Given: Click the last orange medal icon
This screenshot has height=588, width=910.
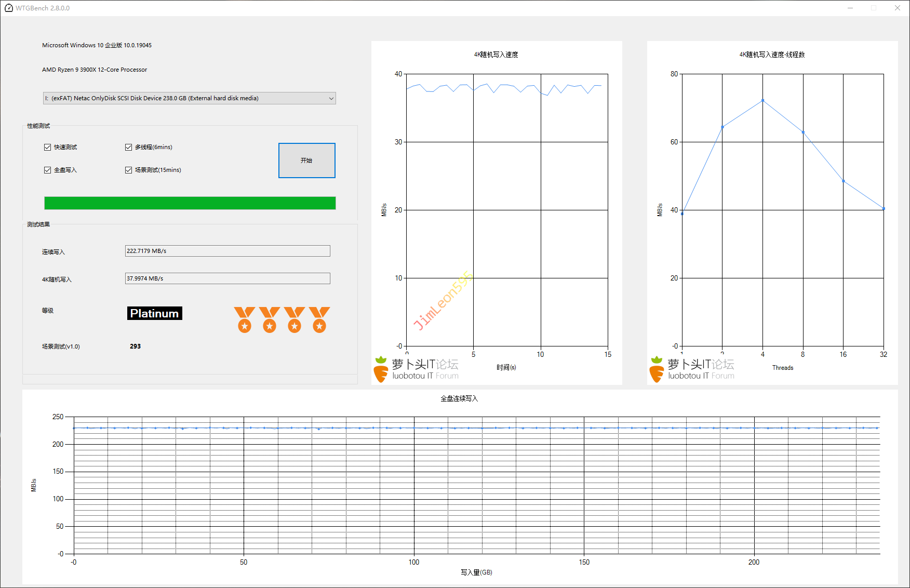Looking at the screenshot, I should tap(319, 319).
